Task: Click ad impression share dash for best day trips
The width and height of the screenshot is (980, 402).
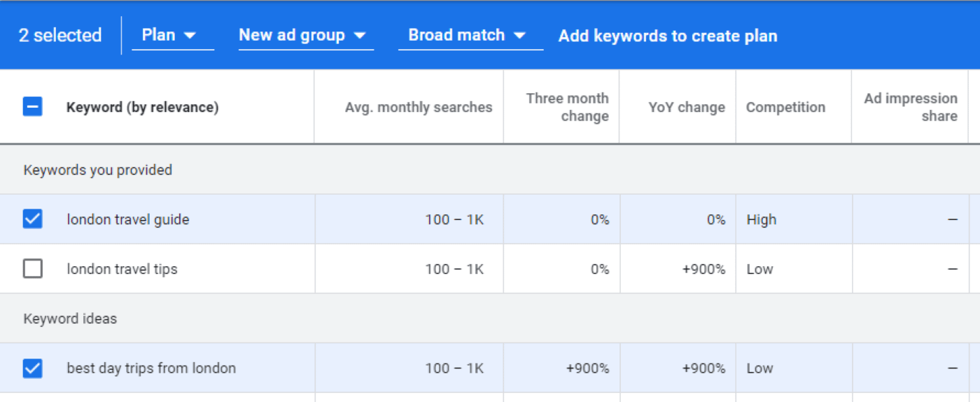Action: coord(953,368)
